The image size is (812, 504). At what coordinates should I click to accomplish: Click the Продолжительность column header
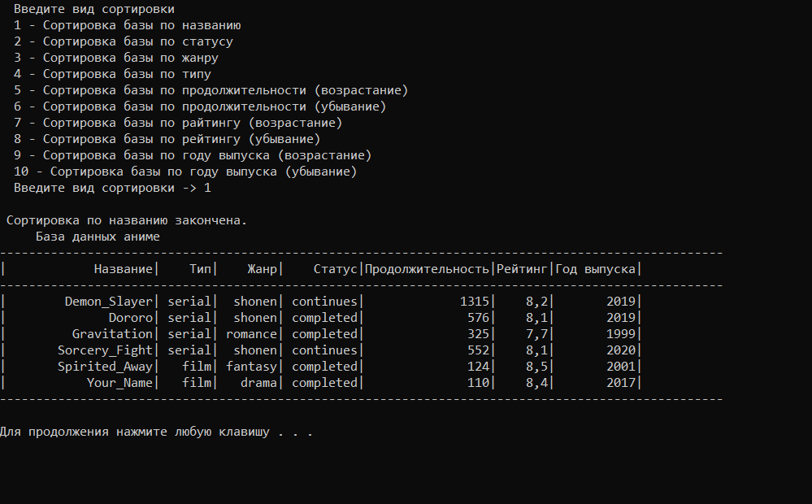(x=428, y=269)
